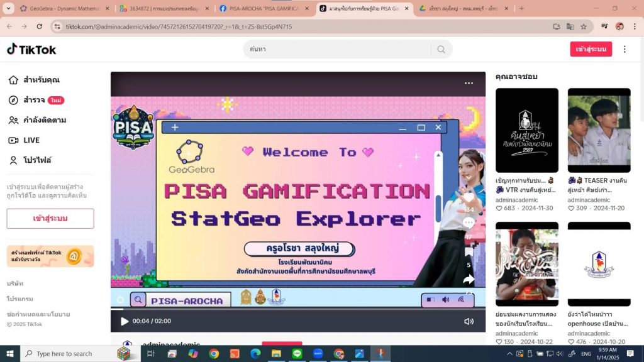Screen dimensions: 644x362
Task: Open the TEASER งานคืนสู่เหย้า thumbnail
Action: click(599, 130)
